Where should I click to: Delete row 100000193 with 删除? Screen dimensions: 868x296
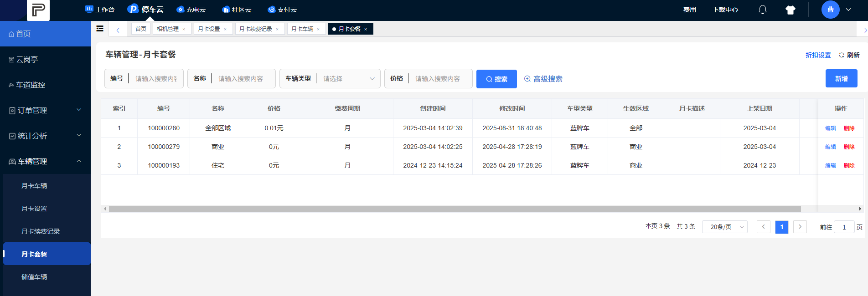[x=849, y=166]
